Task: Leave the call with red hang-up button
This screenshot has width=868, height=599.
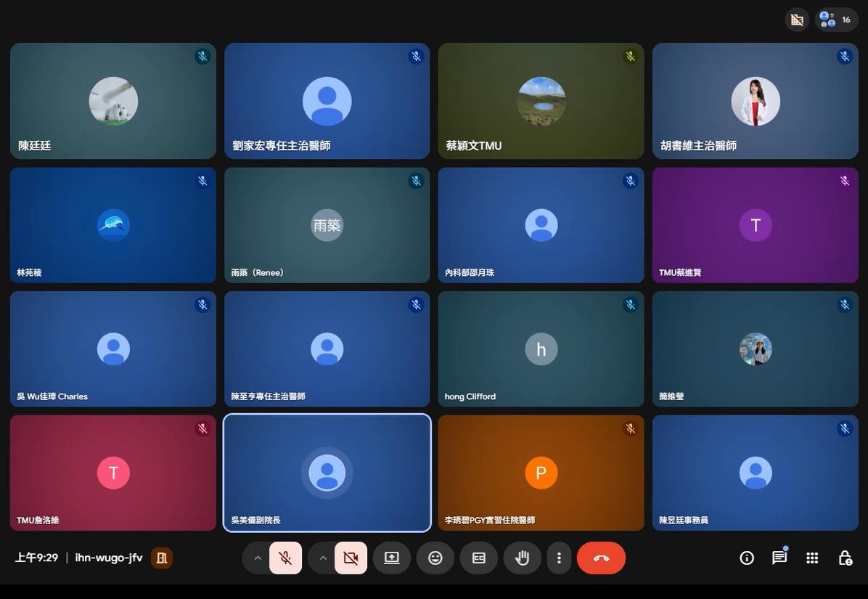Action: pos(601,558)
